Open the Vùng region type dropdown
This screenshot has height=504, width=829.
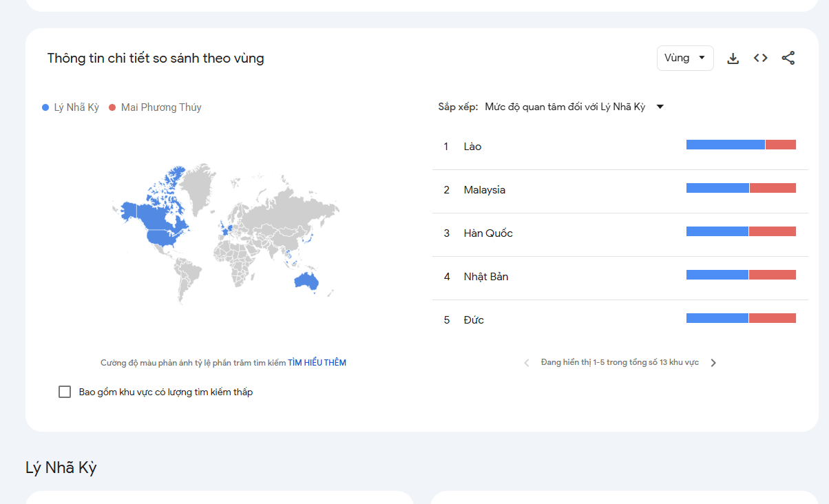685,58
